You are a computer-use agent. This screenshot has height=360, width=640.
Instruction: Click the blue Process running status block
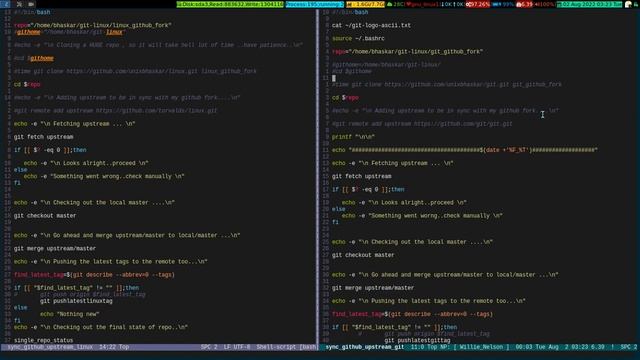click(x=314, y=4)
